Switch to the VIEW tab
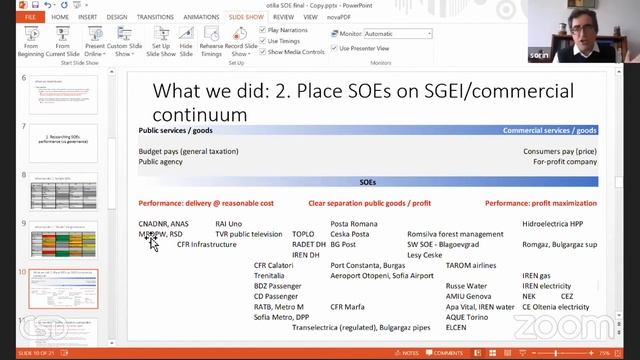The image size is (640, 360). click(310, 17)
